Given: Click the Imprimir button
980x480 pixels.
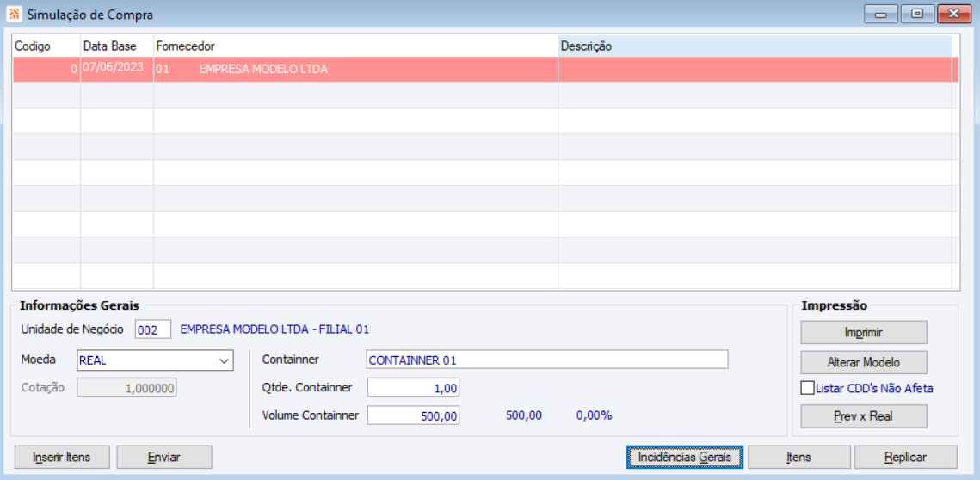Looking at the screenshot, I should coord(864,333).
